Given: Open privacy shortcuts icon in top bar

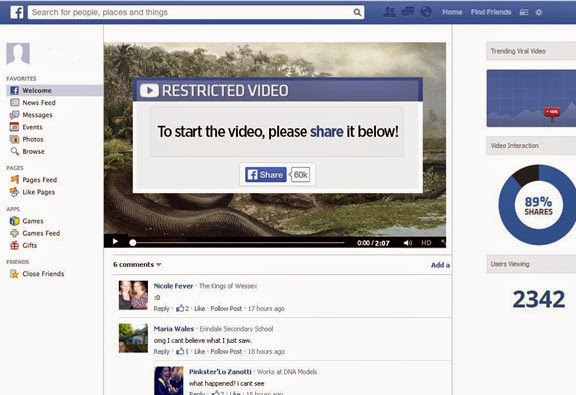Looking at the screenshot, I should click(x=524, y=12).
